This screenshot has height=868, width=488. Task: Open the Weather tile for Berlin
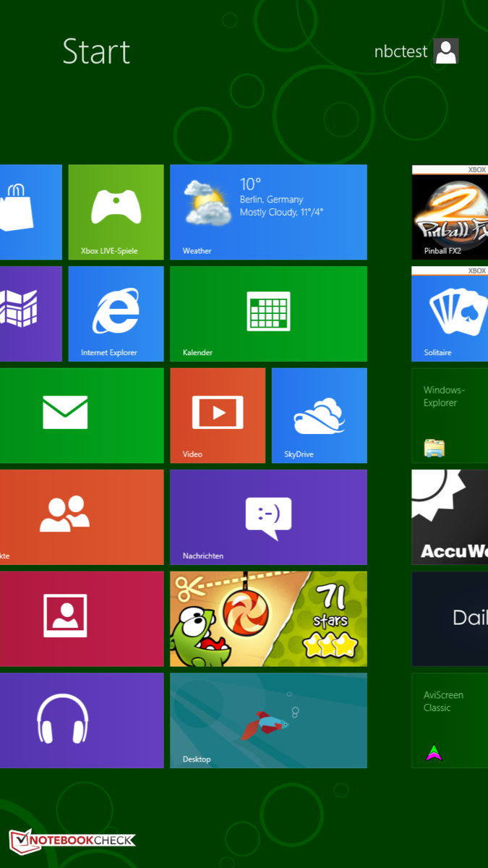click(x=268, y=212)
